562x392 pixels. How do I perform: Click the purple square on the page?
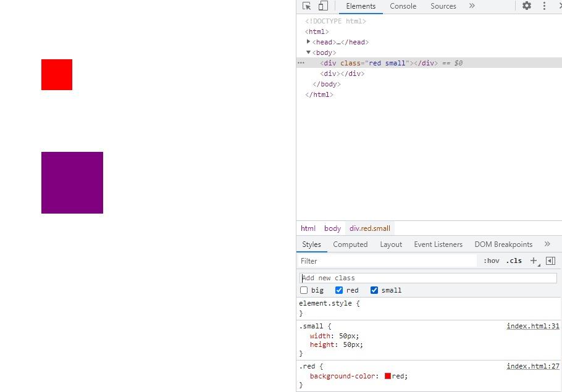(x=72, y=183)
